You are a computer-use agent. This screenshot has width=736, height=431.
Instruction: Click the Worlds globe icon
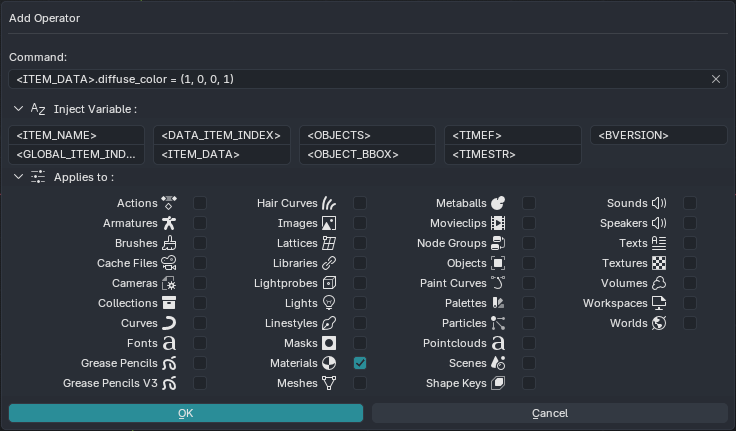(659, 323)
